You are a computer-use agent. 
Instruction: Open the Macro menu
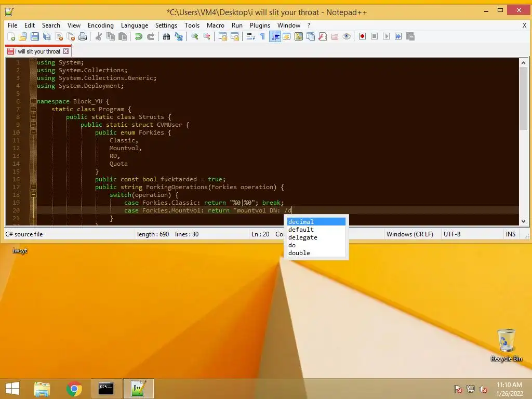click(216, 25)
